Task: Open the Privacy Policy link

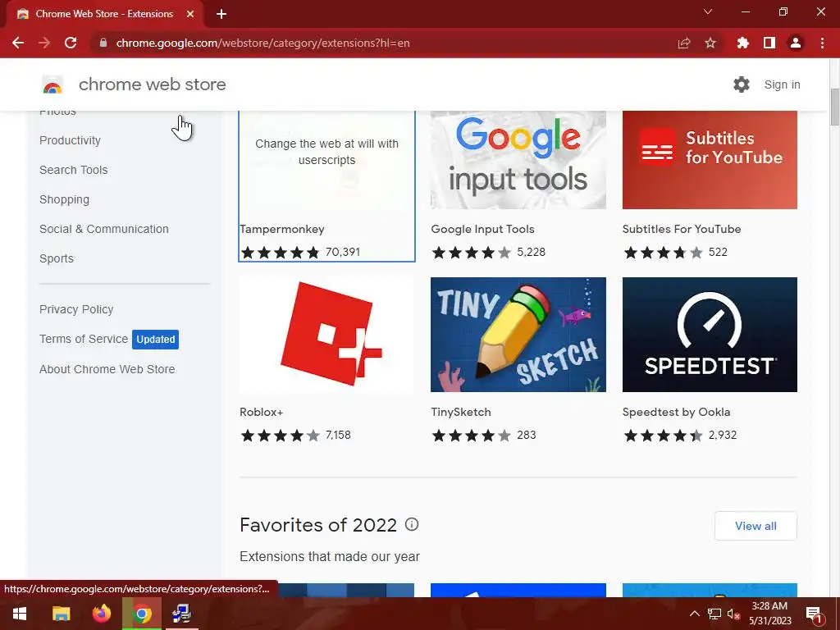Action: coord(76,309)
